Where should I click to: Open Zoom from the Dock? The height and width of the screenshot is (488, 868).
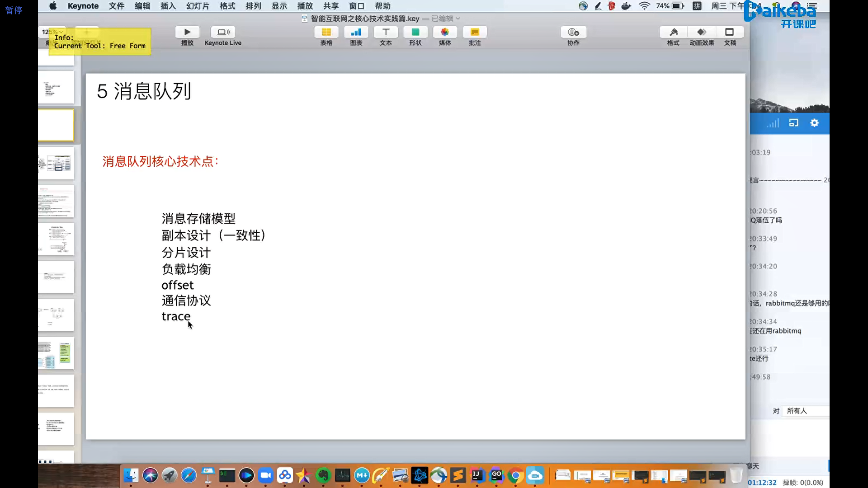coord(266,475)
